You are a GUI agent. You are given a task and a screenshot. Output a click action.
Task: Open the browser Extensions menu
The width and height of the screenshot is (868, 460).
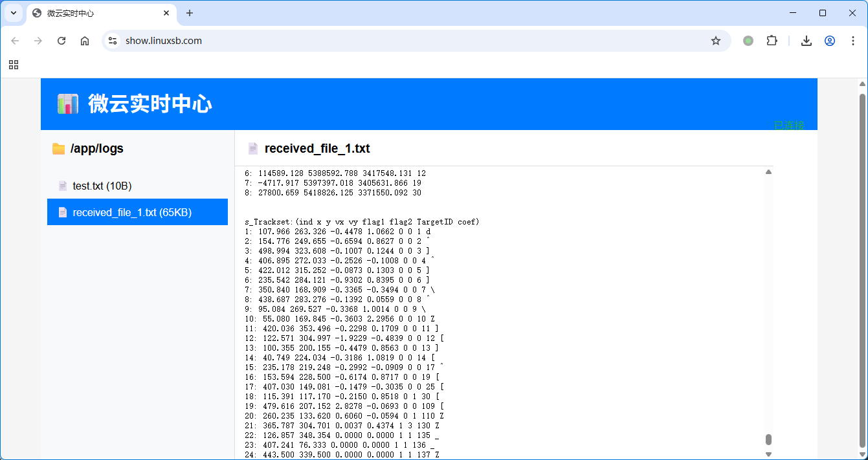[x=772, y=41]
